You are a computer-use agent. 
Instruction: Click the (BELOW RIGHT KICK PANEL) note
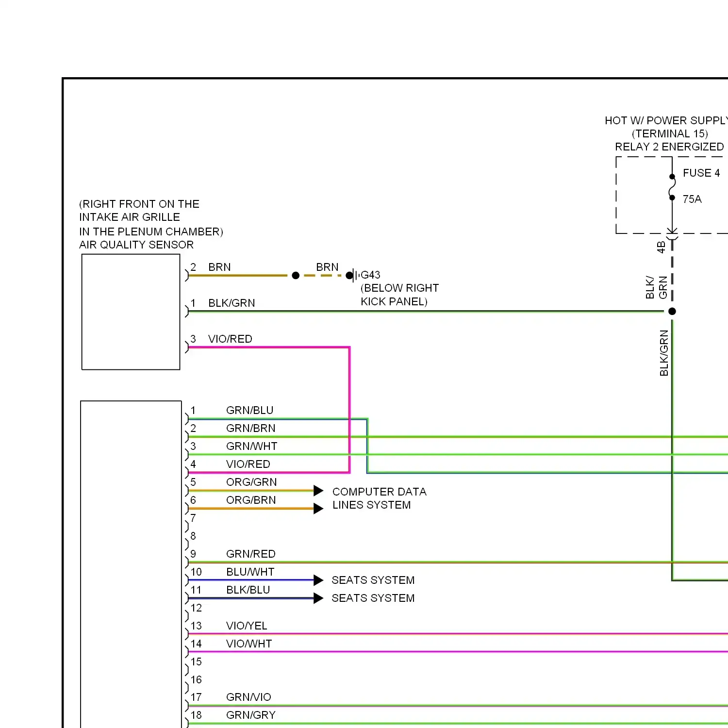399,295
